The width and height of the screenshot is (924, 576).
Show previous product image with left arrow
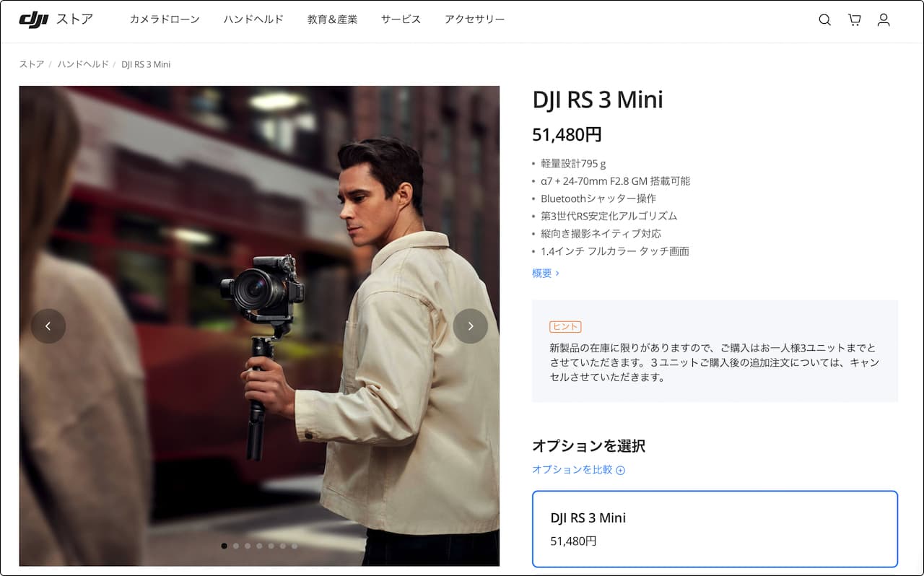click(48, 326)
